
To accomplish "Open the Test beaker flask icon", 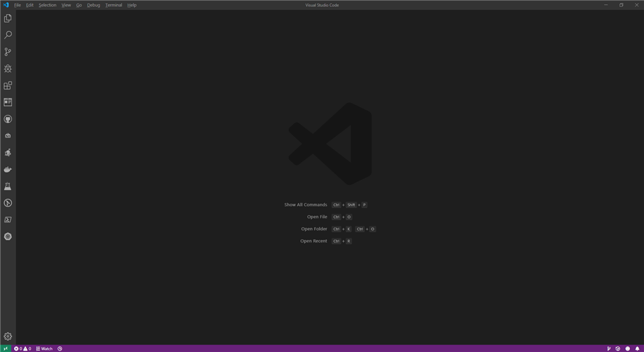I will (8, 186).
